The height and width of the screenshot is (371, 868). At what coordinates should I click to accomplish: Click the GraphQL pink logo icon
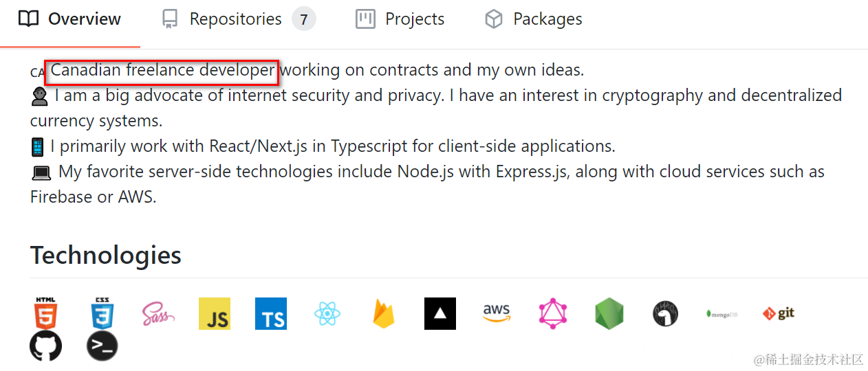click(x=553, y=314)
